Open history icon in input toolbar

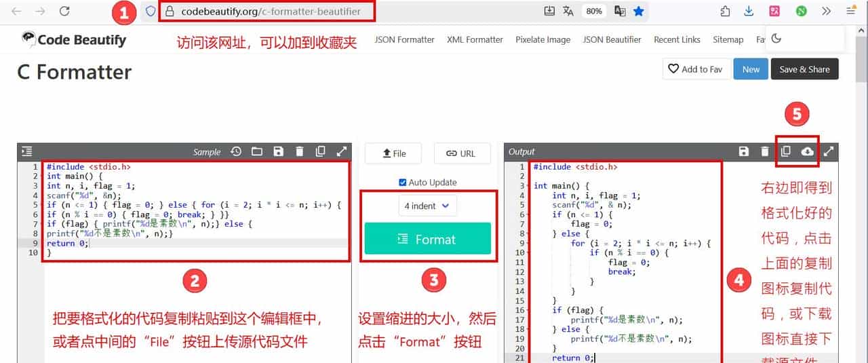click(x=236, y=152)
